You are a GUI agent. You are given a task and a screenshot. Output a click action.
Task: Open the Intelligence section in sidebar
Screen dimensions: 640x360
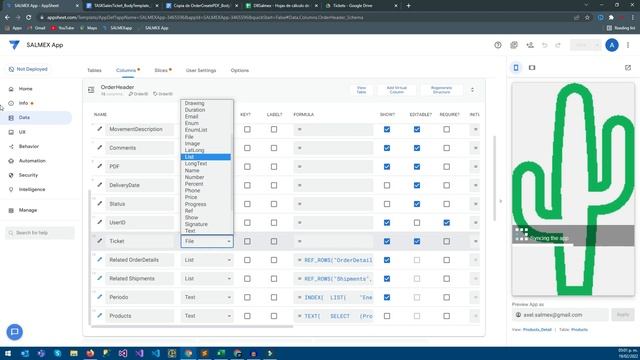click(32, 189)
